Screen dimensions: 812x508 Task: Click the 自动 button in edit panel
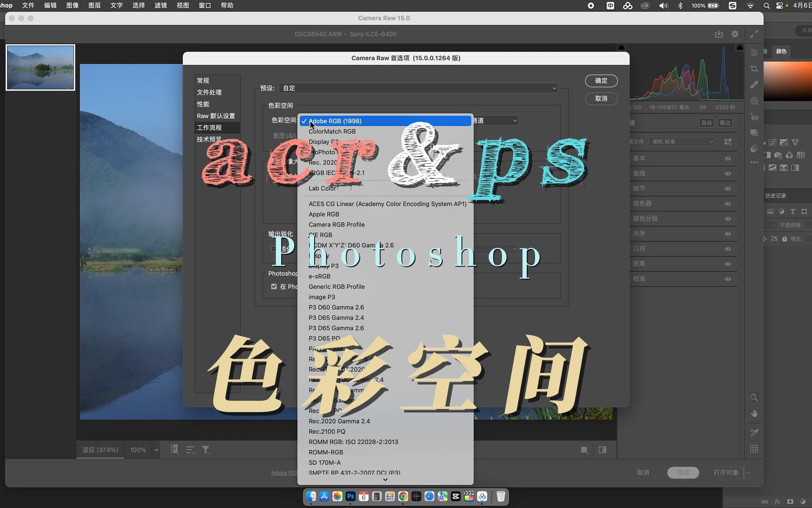tap(707, 123)
